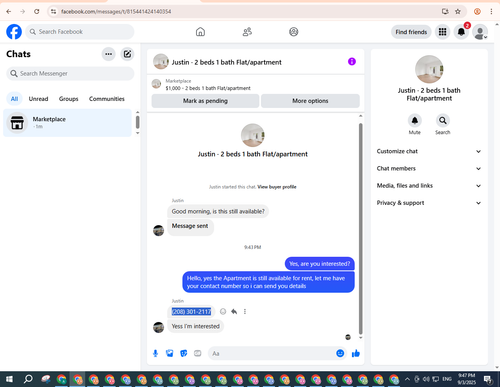Expand Customize chat section
The image size is (500, 387).
429,151
